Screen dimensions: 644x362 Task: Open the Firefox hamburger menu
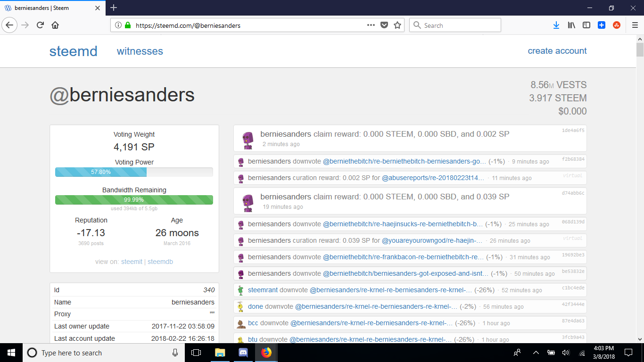coord(634,25)
